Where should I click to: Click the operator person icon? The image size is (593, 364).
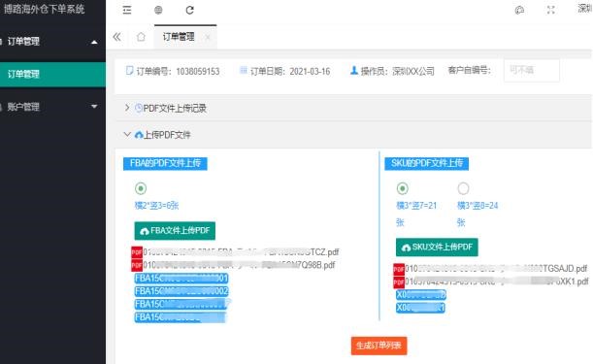354,71
